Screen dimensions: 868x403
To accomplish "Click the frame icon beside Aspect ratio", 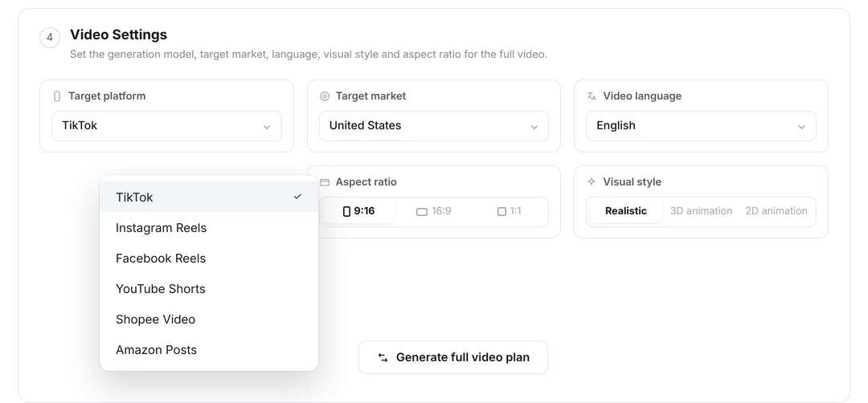I will pyautogui.click(x=325, y=182).
